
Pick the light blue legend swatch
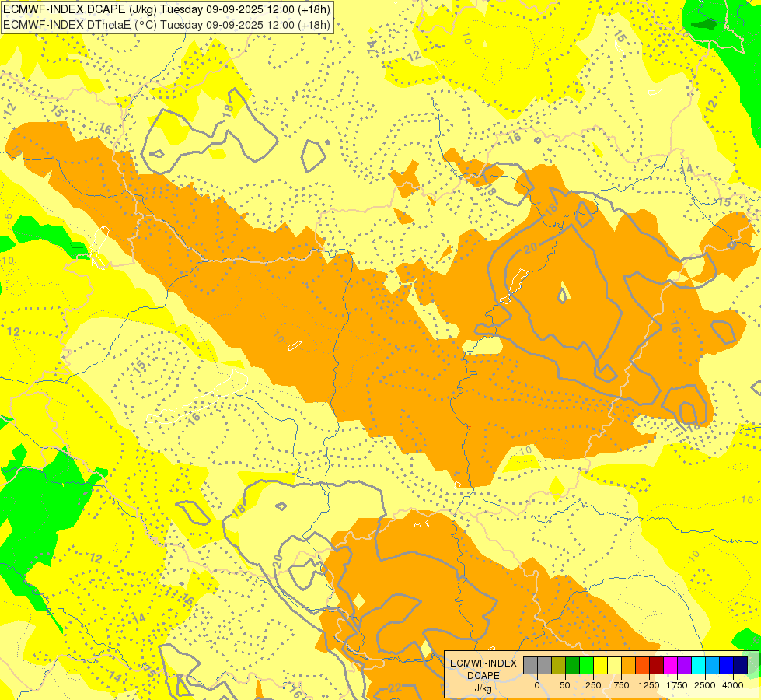click(713, 665)
